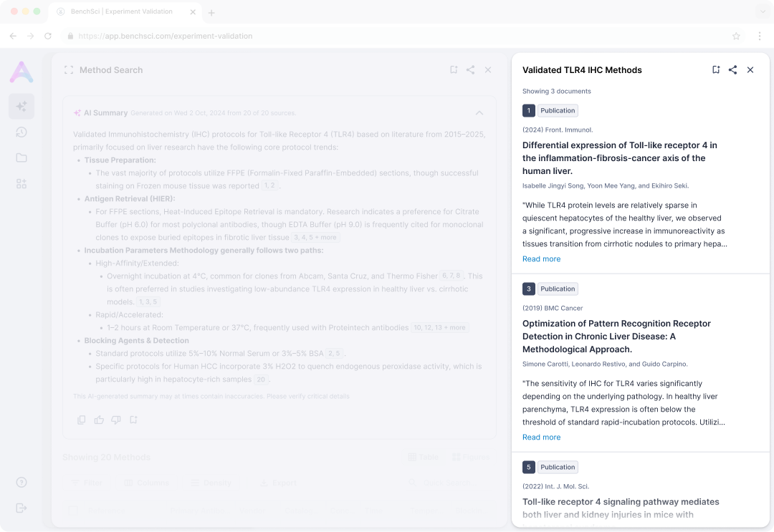Bookmark the Validated TLR4 IHC Methods panel

(x=715, y=69)
